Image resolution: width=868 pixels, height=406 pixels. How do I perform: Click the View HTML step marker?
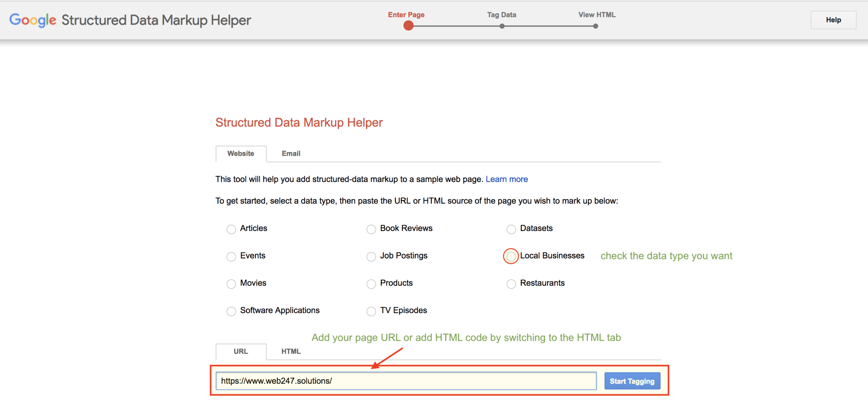click(595, 26)
